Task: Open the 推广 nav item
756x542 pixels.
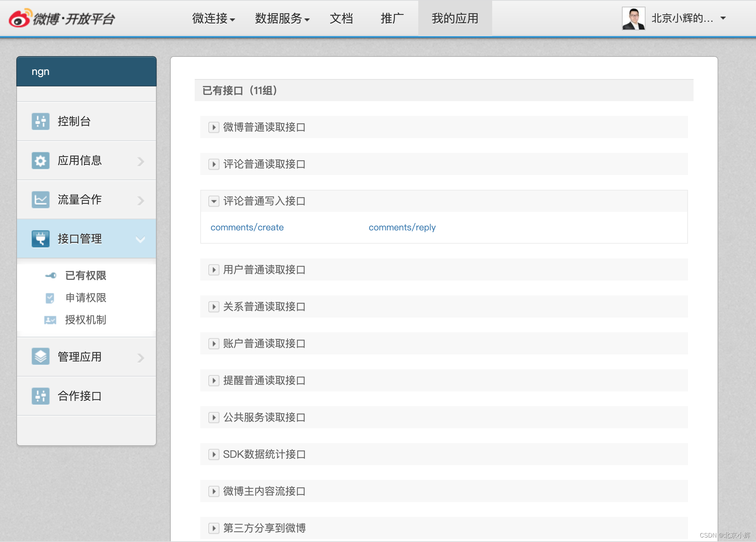Action: click(x=392, y=18)
